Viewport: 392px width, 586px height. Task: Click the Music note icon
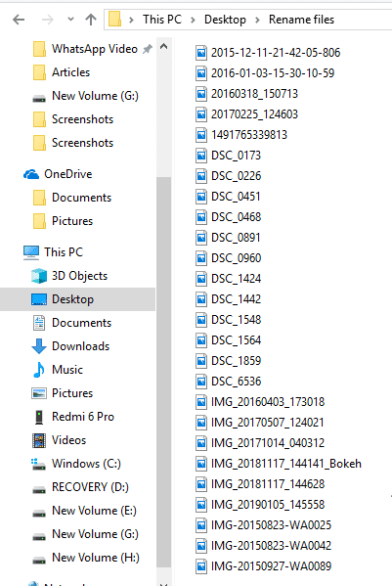[x=39, y=370]
